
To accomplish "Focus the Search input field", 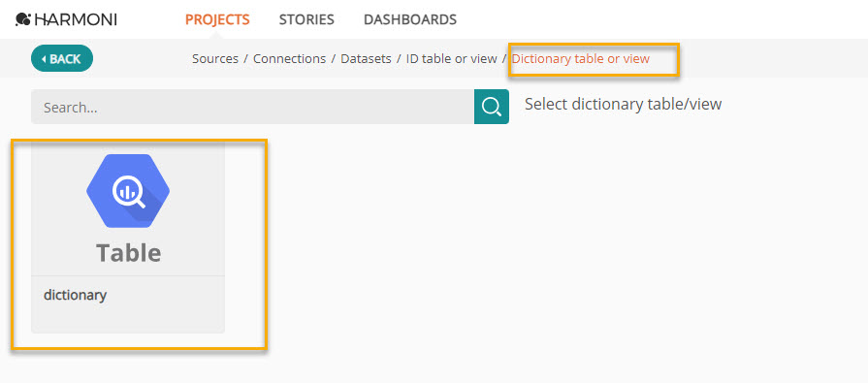I will 252,107.
